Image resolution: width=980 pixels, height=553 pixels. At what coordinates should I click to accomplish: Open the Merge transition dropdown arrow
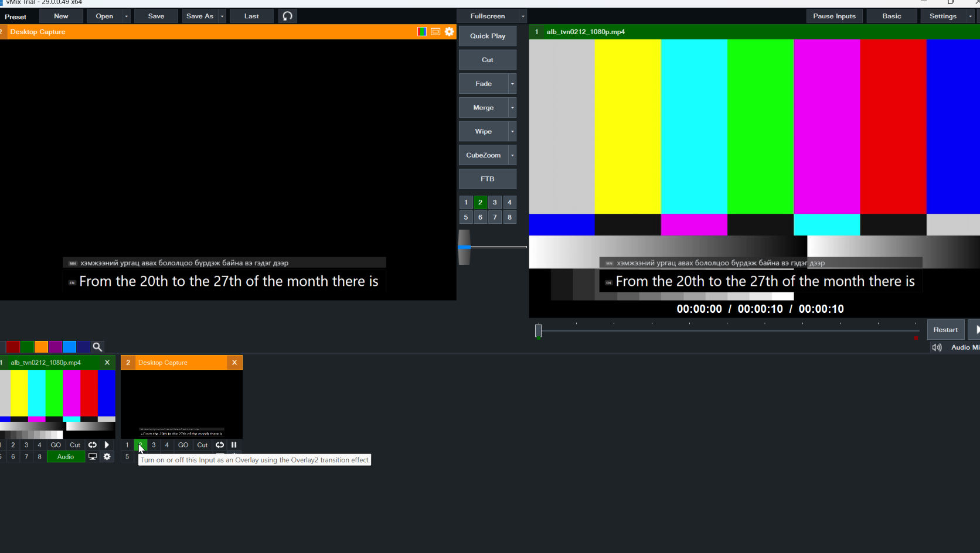coord(512,108)
